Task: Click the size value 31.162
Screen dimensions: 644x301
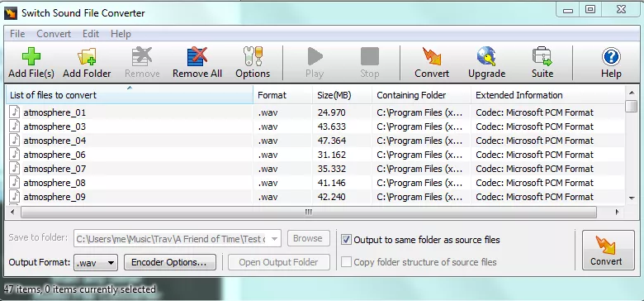Action: (331, 155)
